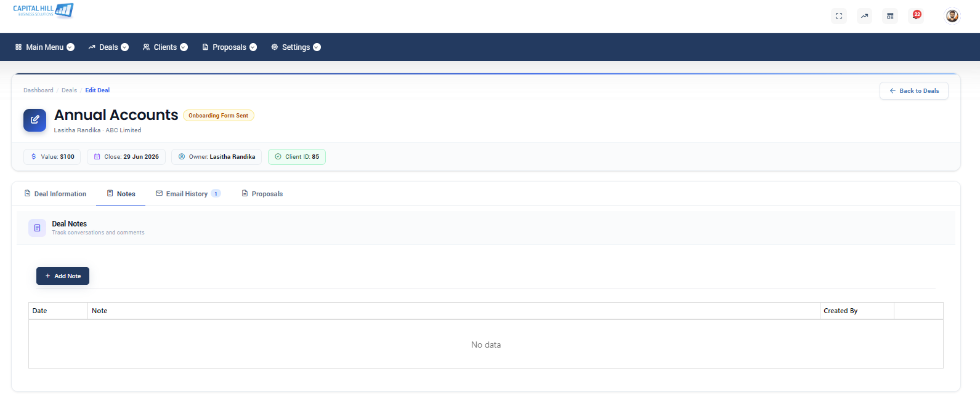
Task: Open notifications with 22 badge
Action: (917, 15)
